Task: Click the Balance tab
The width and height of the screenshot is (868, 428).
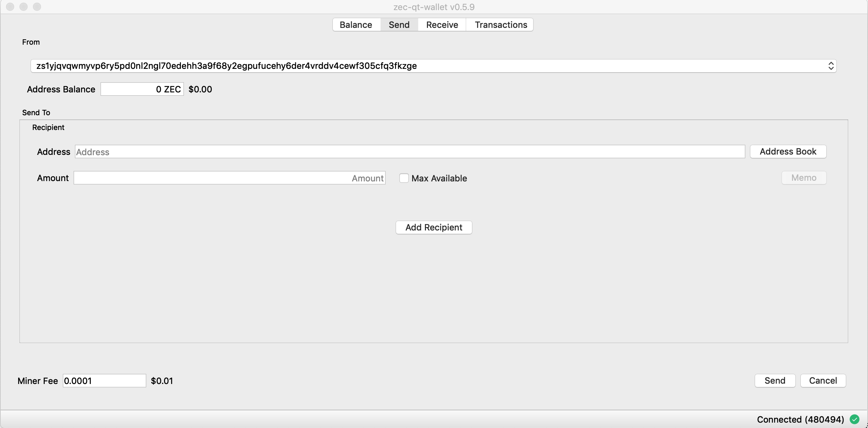Action: [x=355, y=24]
